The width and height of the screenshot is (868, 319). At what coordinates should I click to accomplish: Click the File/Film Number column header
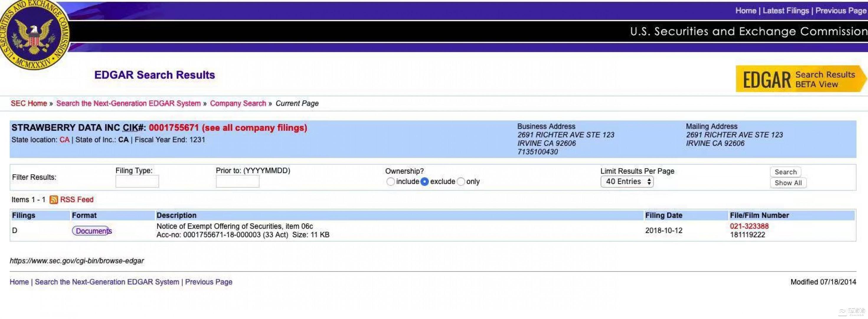[759, 216]
